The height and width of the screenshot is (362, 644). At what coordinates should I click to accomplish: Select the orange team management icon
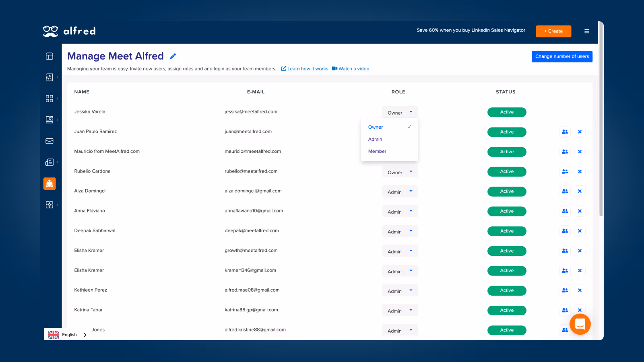(50, 184)
